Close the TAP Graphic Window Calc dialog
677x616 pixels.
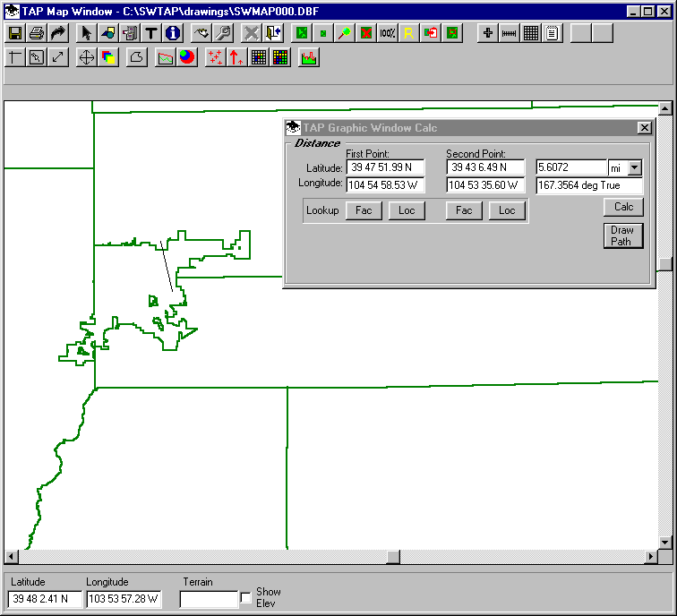[644, 128]
